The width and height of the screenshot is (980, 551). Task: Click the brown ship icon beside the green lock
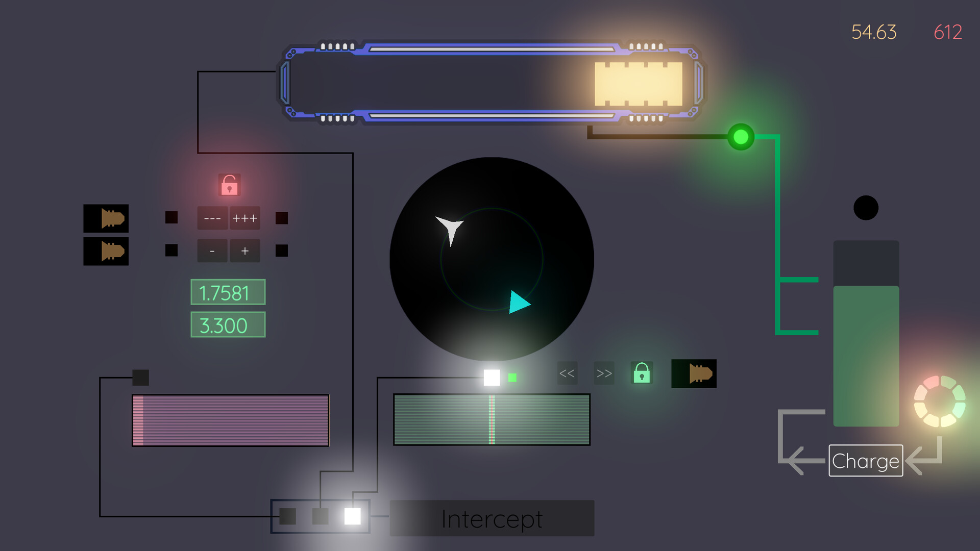(694, 373)
